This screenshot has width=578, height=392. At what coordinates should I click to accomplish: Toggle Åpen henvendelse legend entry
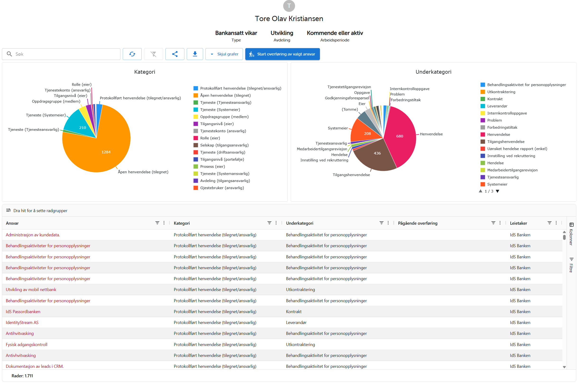pyautogui.click(x=225, y=95)
